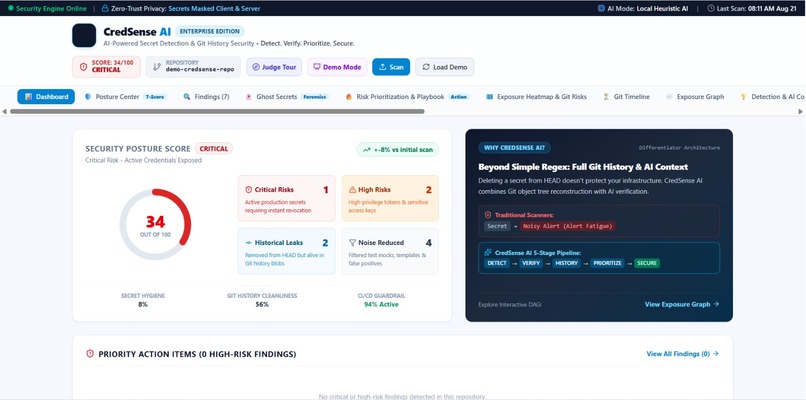Select the Dashboard tab
806x400 pixels.
[46, 97]
